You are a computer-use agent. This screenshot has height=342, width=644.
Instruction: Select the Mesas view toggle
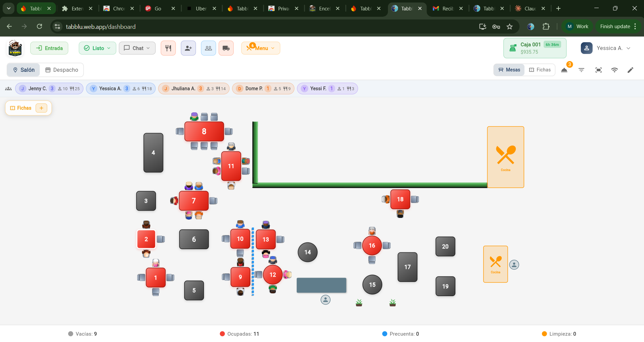(509, 70)
